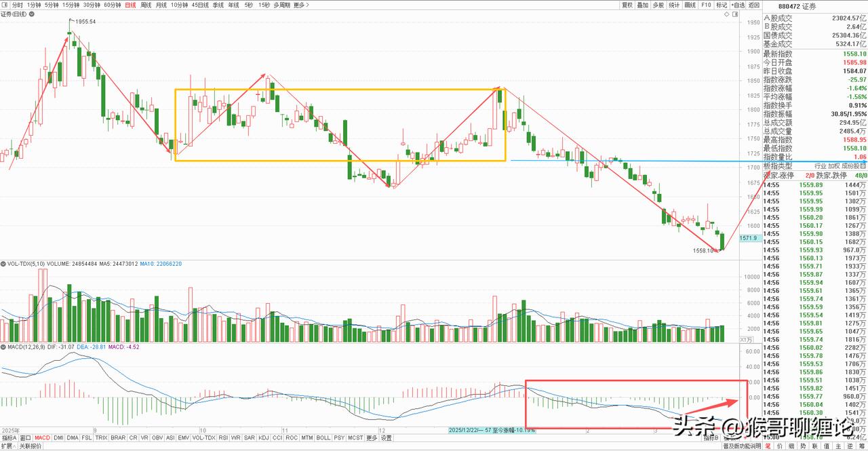This screenshot has width=868, height=451.
Task: Select the FSL indicator tab
Action: coord(87,437)
